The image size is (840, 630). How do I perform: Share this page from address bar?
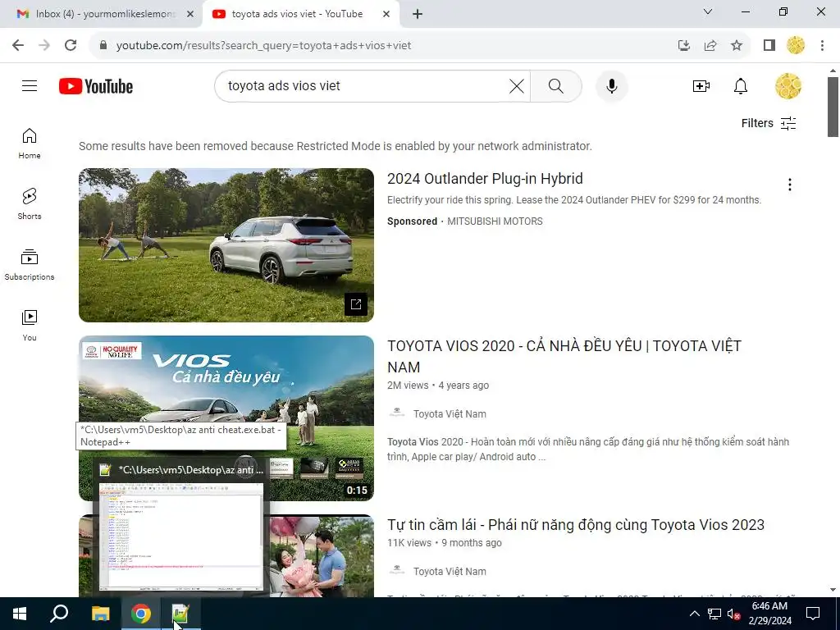(x=710, y=46)
